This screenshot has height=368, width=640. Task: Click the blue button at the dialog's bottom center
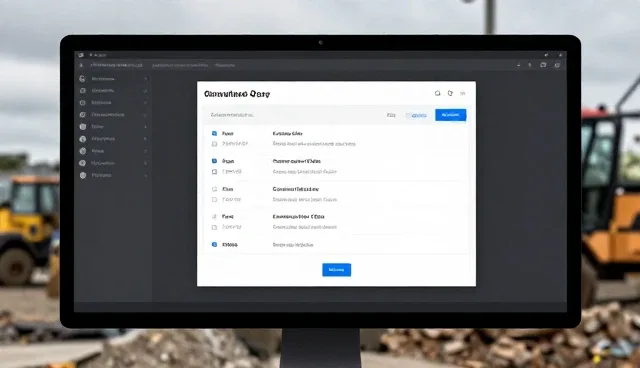pyautogui.click(x=336, y=270)
